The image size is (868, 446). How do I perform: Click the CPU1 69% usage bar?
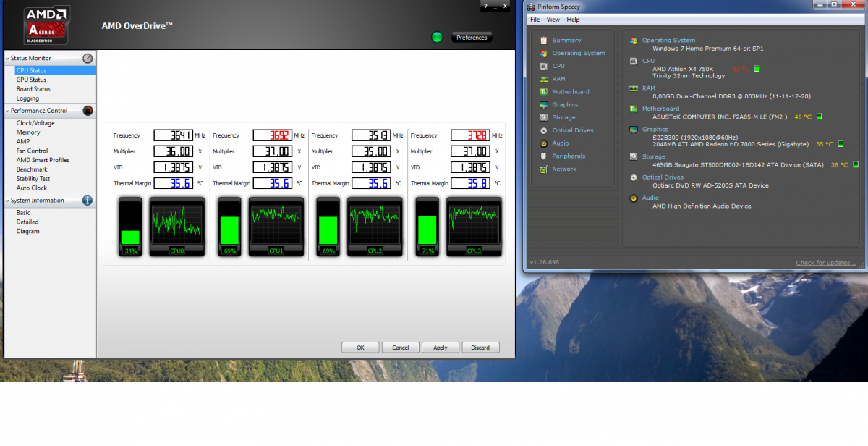point(229,226)
